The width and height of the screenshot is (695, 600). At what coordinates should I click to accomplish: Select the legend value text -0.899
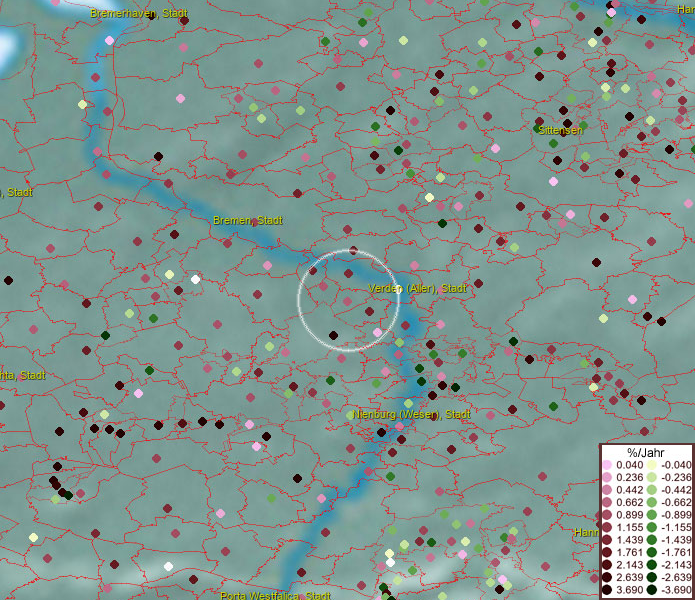pos(676,515)
